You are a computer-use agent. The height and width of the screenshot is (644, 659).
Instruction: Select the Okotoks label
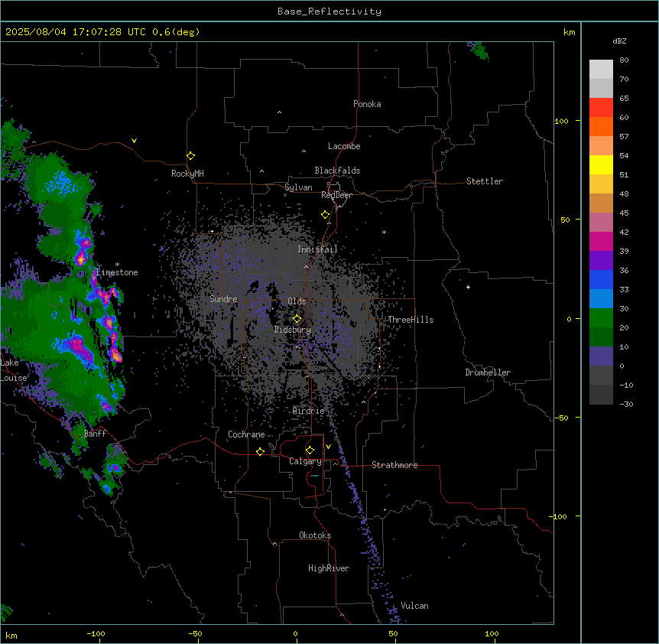click(315, 535)
